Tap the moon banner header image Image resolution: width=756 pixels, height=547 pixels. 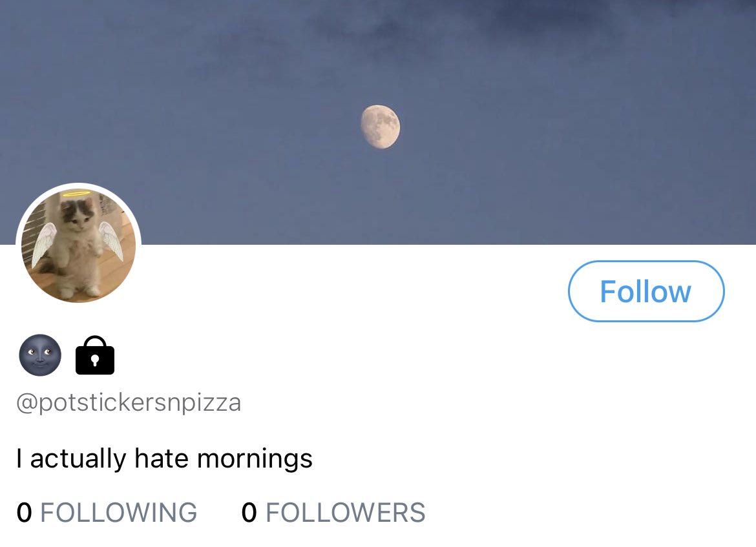pyautogui.click(x=378, y=122)
